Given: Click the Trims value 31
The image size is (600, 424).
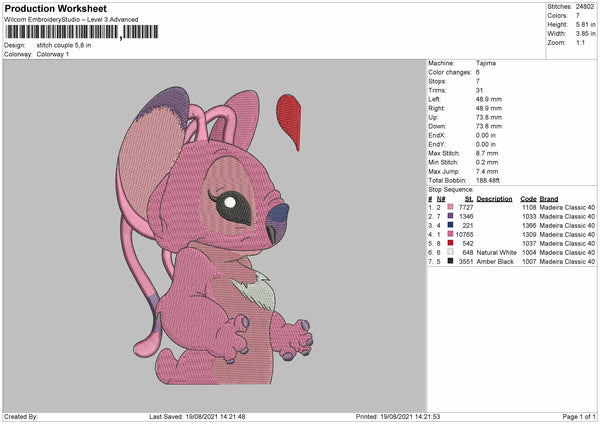Looking at the screenshot, I should pos(479,90).
